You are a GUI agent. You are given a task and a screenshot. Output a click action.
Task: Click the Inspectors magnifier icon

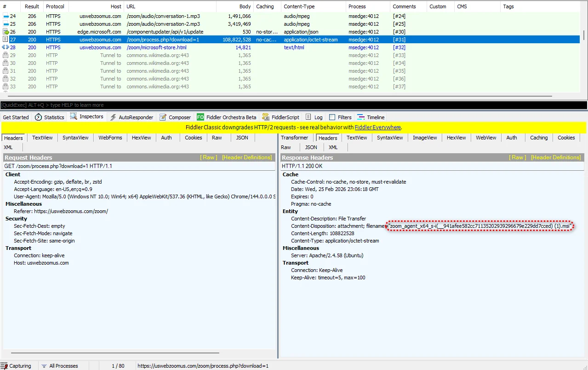click(74, 117)
